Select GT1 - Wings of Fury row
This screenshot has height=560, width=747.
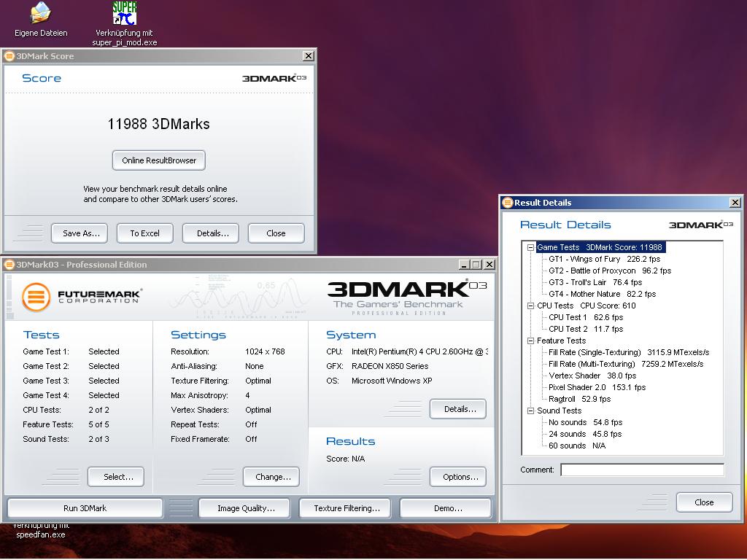(605, 259)
